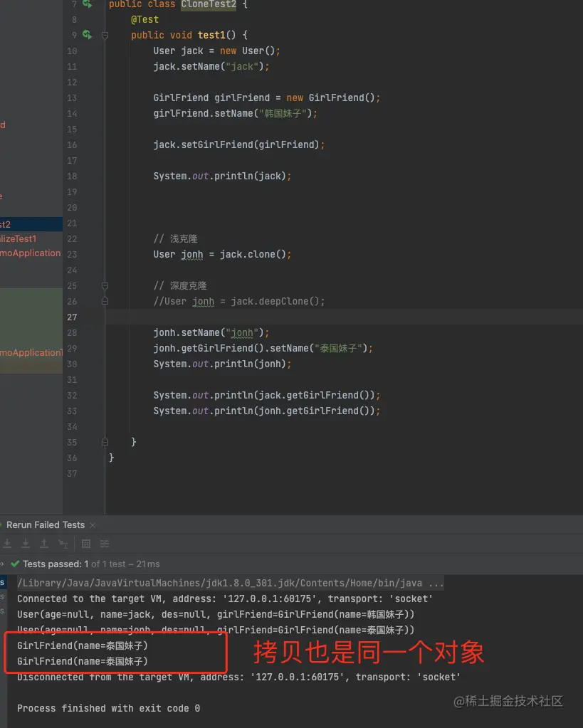The image size is (583, 728).
Task: Click the line number 13 in the gutter
Action: tap(72, 98)
